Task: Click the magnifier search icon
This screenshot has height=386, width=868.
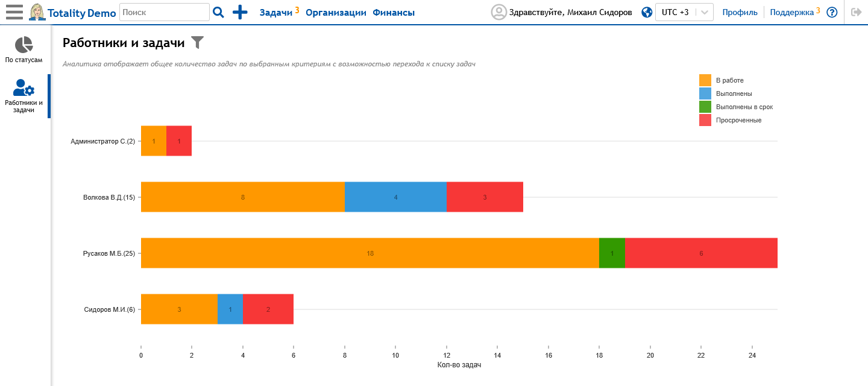Action: click(x=218, y=12)
